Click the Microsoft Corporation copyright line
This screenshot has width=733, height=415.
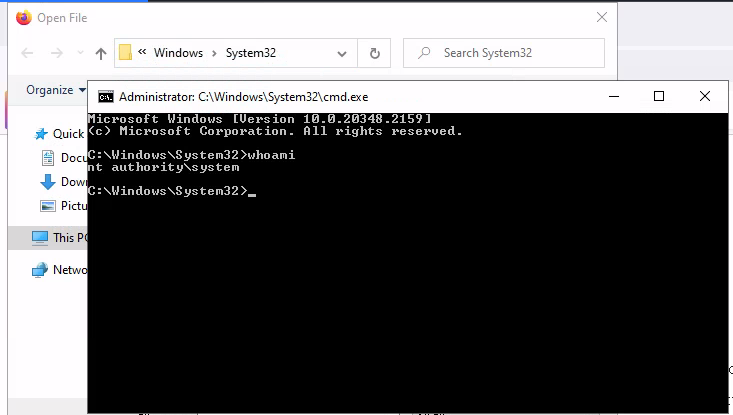[x=275, y=131]
